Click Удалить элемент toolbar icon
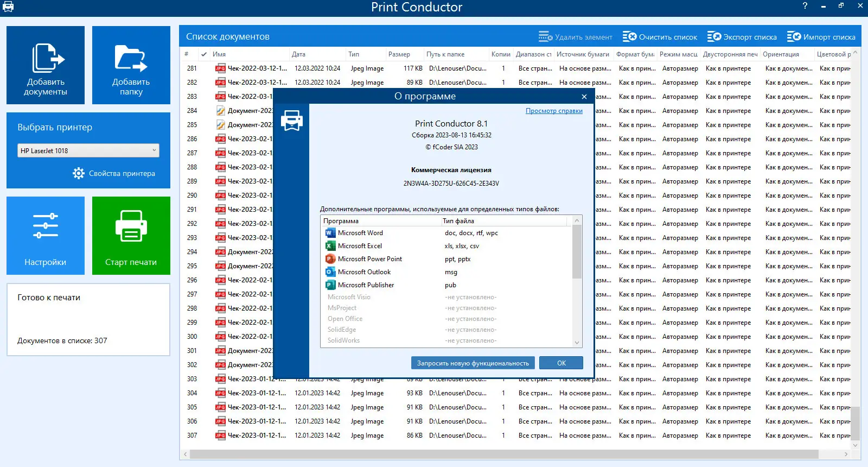The width and height of the screenshot is (868, 467). point(545,37)
